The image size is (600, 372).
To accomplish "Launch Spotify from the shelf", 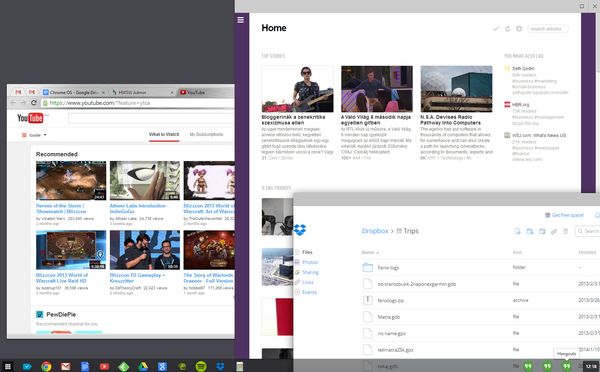I will (201, 366).
